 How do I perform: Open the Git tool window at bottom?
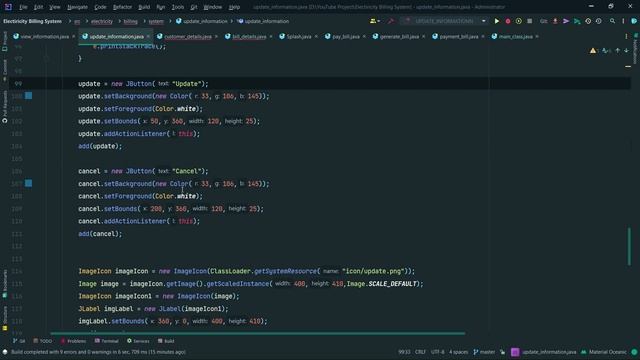coord(19,341)
